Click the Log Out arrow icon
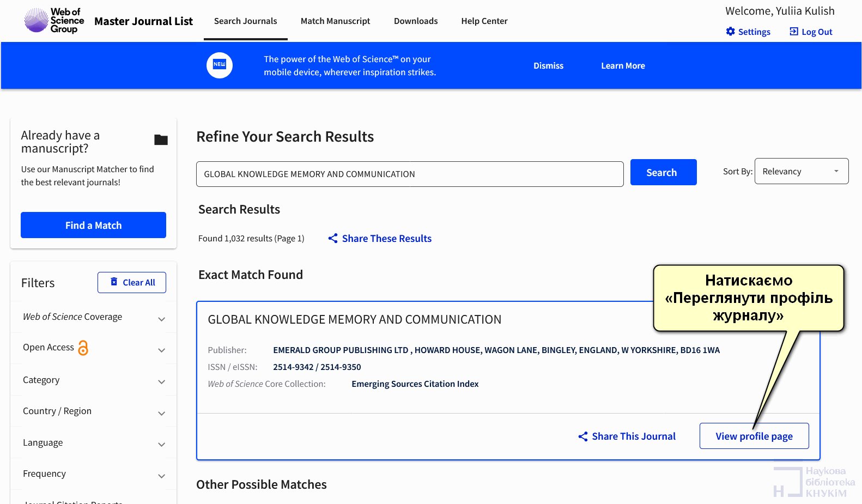 point(793,32)
